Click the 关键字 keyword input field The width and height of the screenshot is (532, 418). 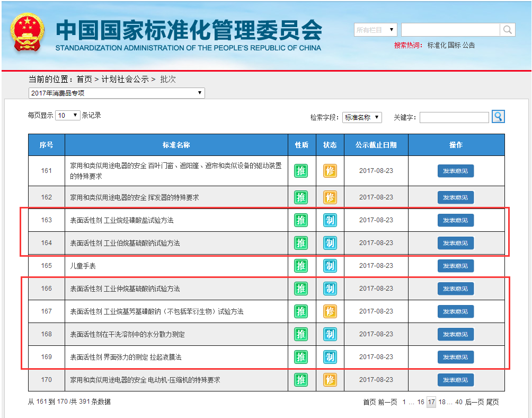click(x=454, y=117)
